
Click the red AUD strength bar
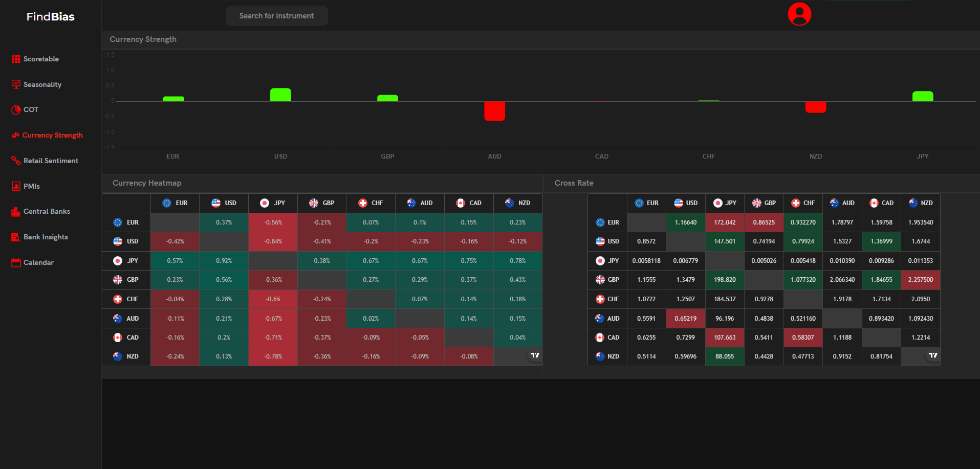click(494, 110)
